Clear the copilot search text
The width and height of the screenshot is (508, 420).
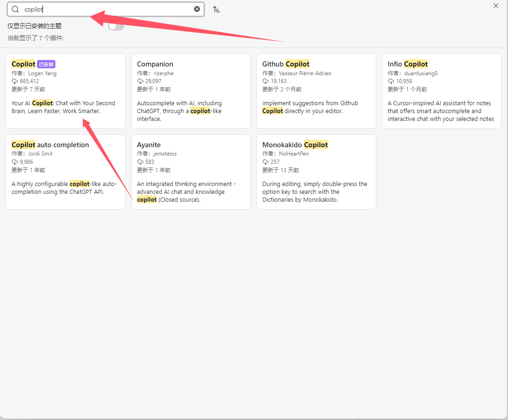(197, 9)
